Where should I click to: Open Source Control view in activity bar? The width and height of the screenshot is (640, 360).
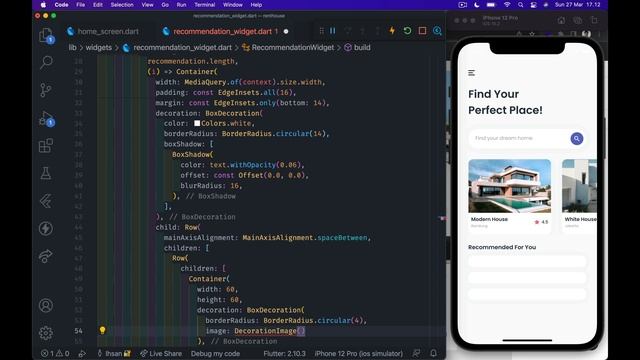[46, 90]
